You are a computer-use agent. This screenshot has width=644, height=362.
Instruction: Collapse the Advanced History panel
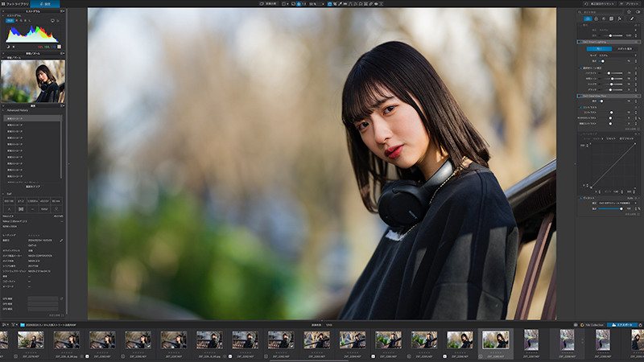tap(3, 110)
